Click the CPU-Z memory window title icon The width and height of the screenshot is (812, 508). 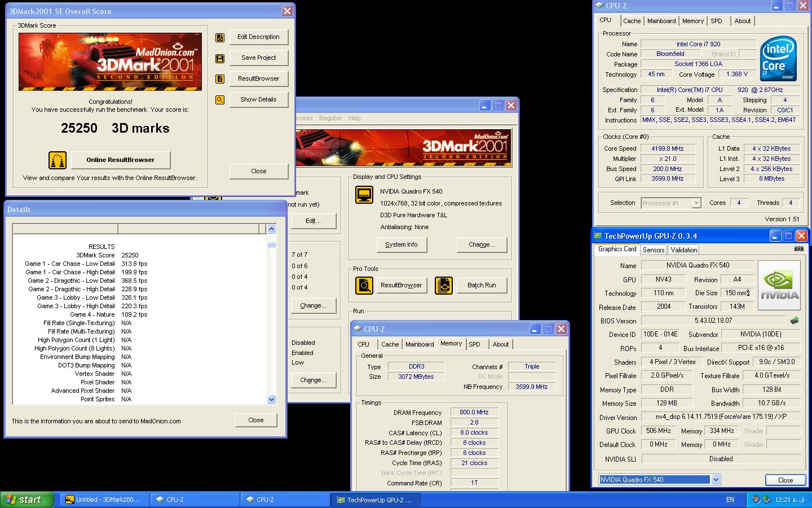click(358, 329)
